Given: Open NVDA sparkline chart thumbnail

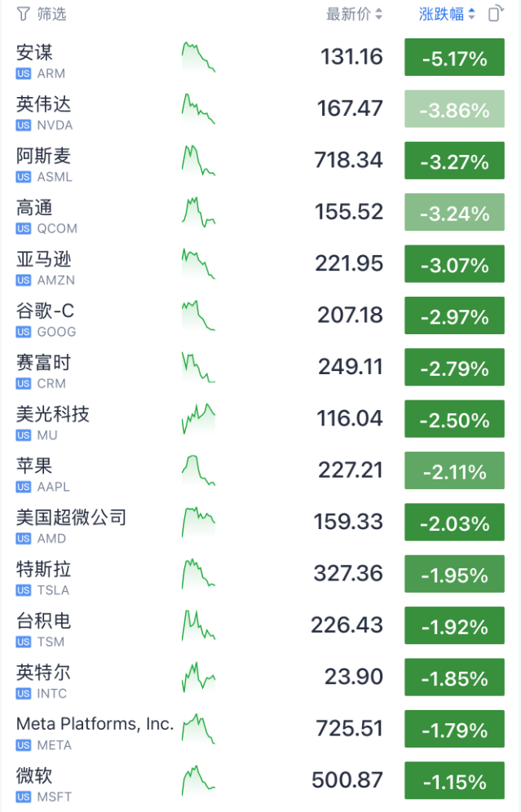Looking at the screenshot, I should 198,109.
